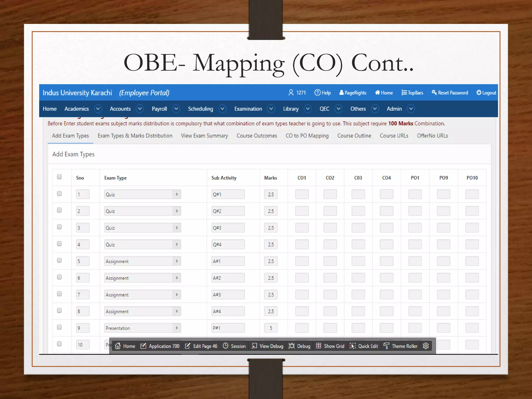Viewport: 532px width, 399px height.
Task: Expand the Accounts menu chevron
Action: 140,109
